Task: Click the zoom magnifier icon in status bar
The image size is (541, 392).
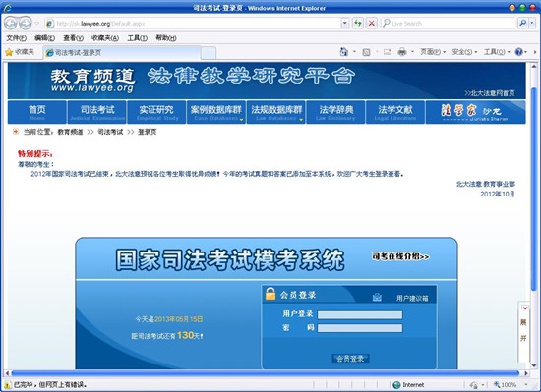Action: click(497, 384)
